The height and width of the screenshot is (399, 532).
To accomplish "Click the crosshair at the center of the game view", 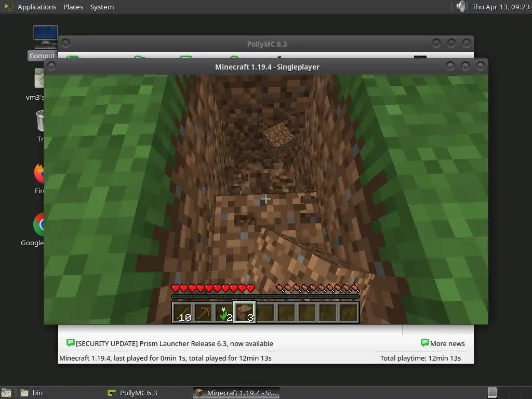I will tap(265, 199).
